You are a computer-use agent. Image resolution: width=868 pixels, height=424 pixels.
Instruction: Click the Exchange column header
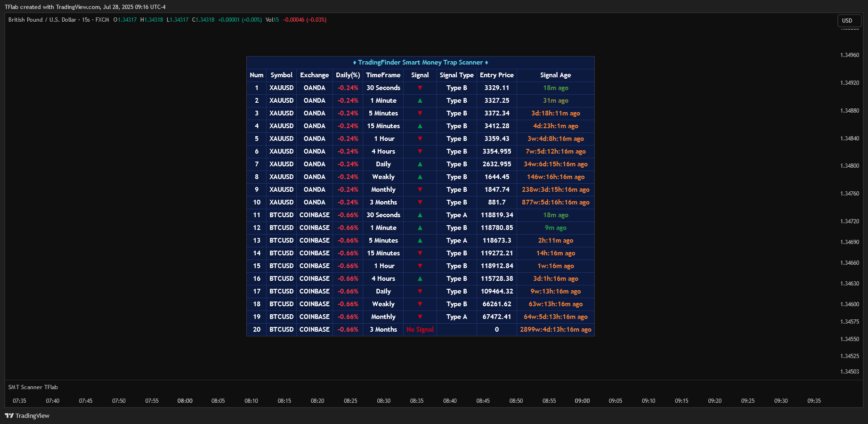click(315, 75)
